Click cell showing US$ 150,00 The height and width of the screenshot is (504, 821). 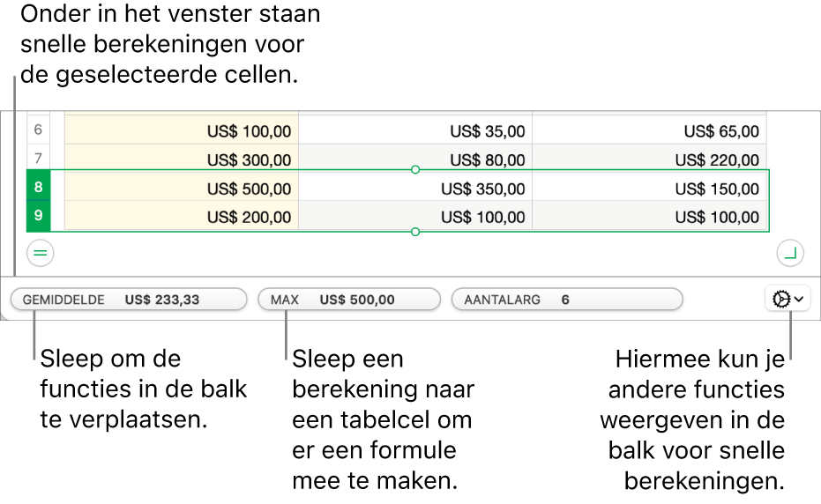point(650,189)
